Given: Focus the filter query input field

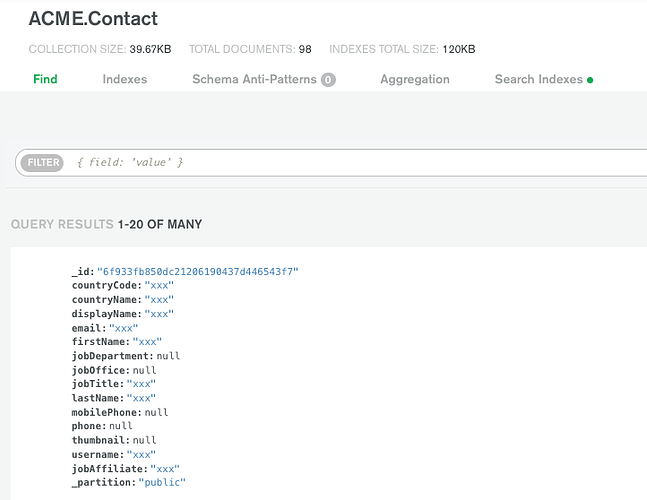Looking at the screenshot, I should (x=350, y=162).
